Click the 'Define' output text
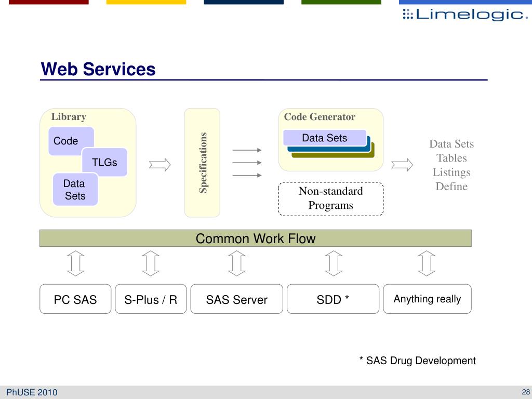Screen dimensions: 532x399 click(x=451, y=187)
